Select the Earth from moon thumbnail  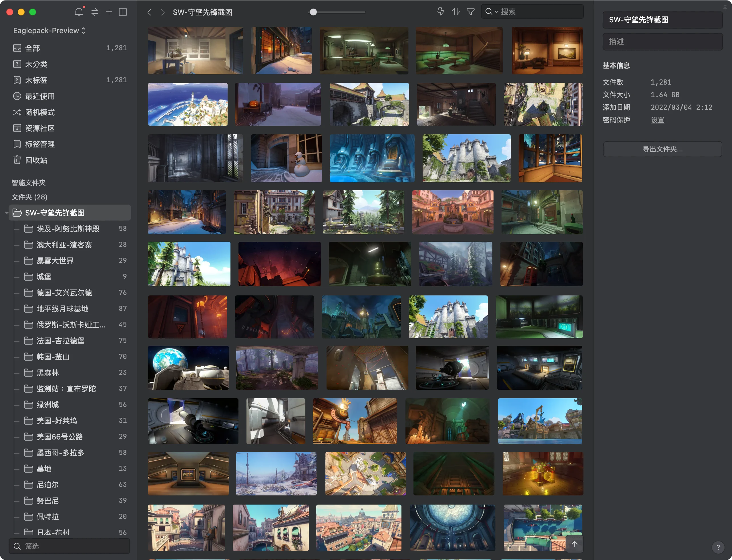click(x=188, y=368)
